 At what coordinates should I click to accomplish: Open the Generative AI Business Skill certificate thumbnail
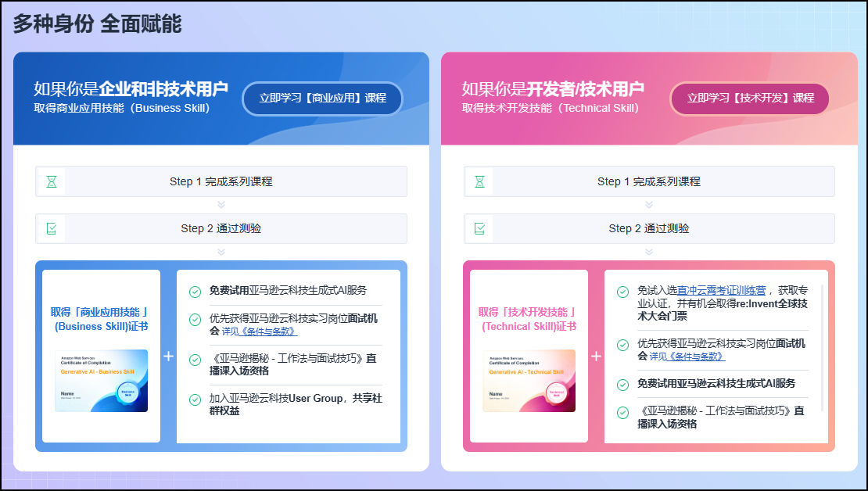click(x=102, y=381)
